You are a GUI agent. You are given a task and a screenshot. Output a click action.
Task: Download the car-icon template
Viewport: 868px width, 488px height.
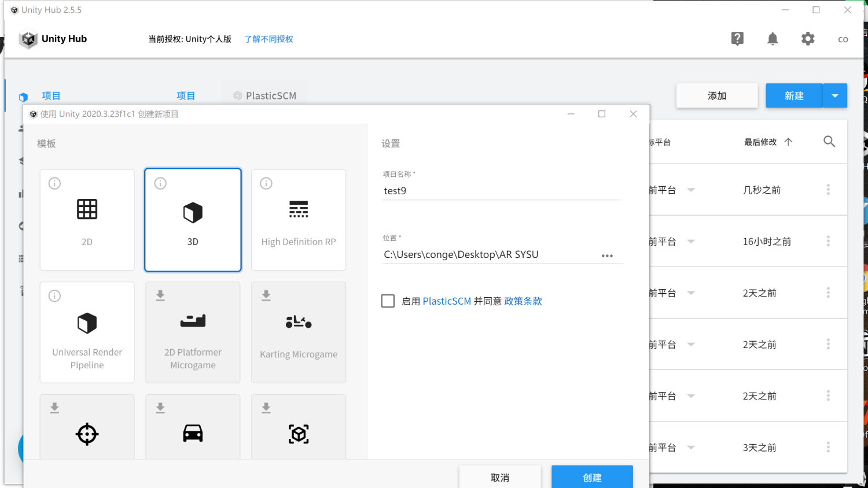pyautogui.click(x=160, y=408)
